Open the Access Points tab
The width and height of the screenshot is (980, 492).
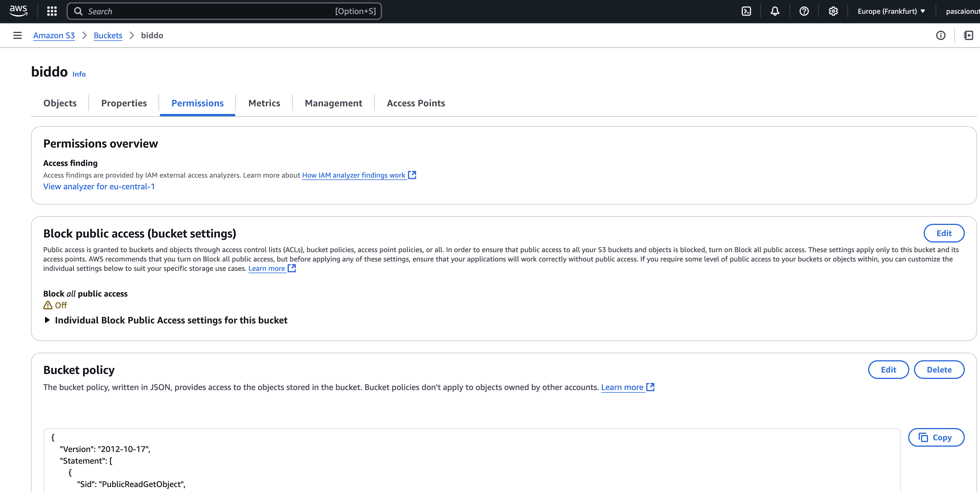click(416, 103)
